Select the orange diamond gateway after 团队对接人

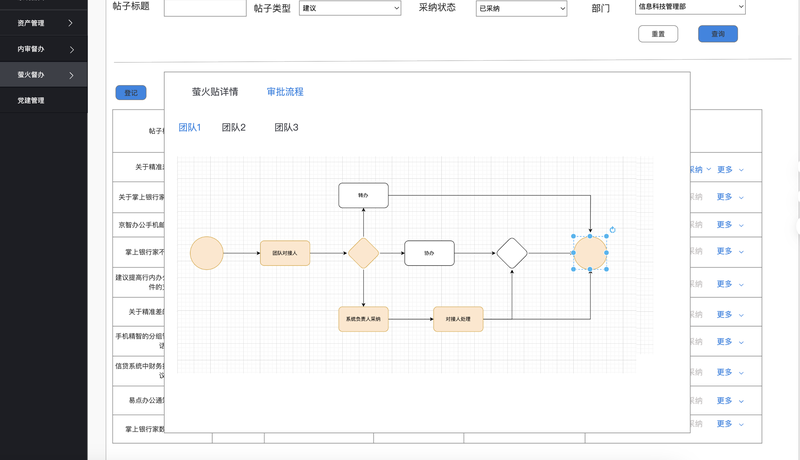pos(363,253)
